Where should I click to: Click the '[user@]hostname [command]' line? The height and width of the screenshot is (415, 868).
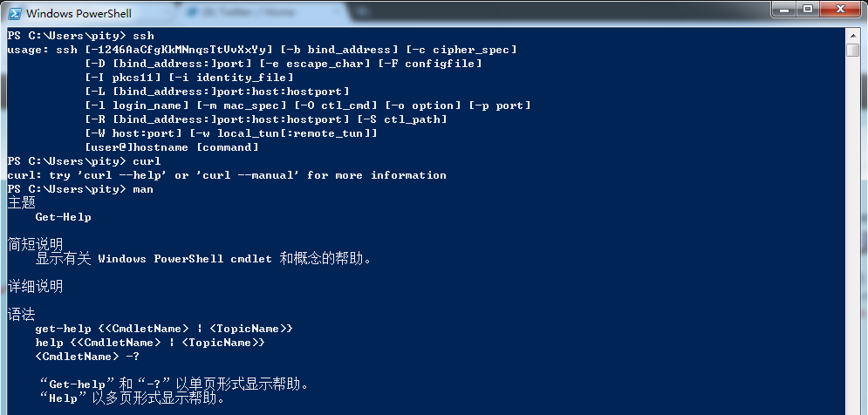172,147
